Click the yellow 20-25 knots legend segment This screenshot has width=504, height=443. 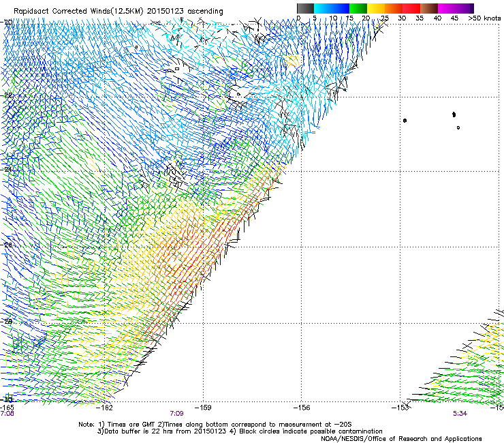tap(376, 8)
